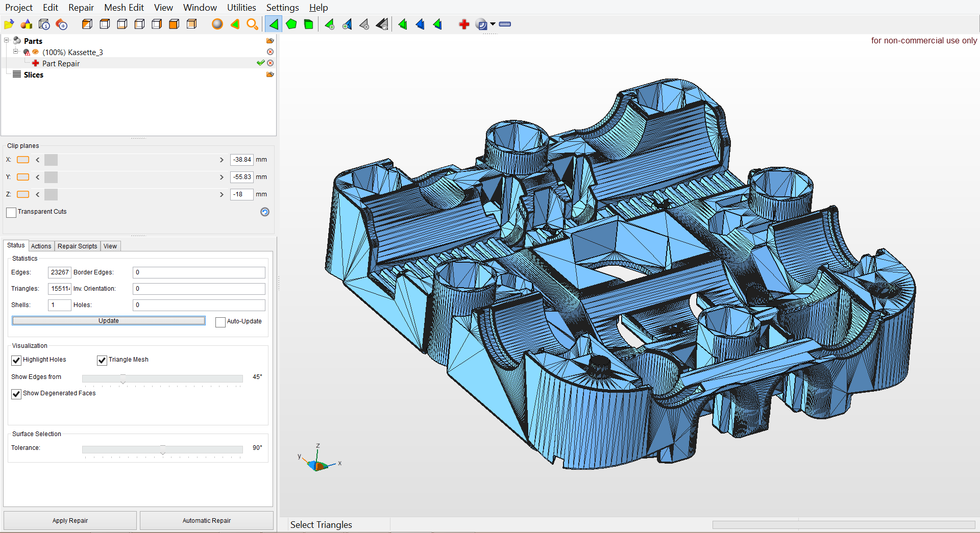Switch to the Repair Scripts tab

click(x=77, y=246)
